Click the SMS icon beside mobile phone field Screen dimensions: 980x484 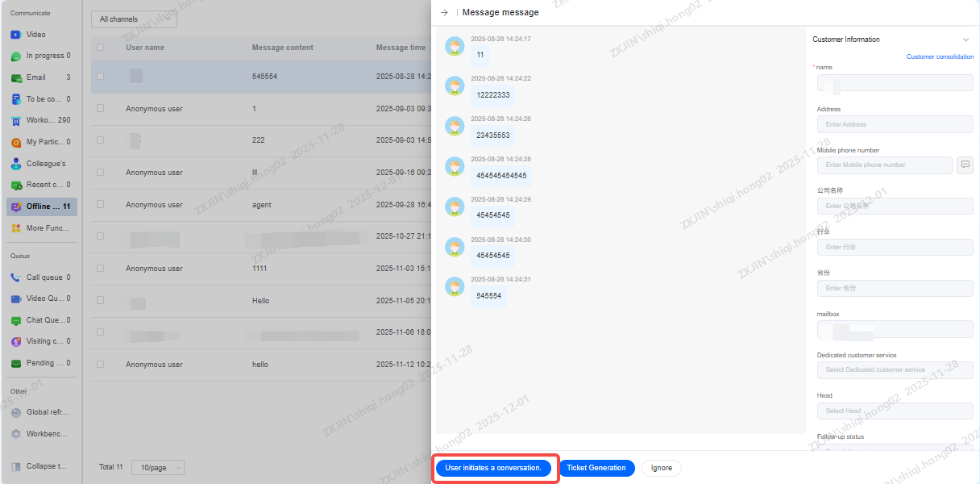[x=965, y=165]
